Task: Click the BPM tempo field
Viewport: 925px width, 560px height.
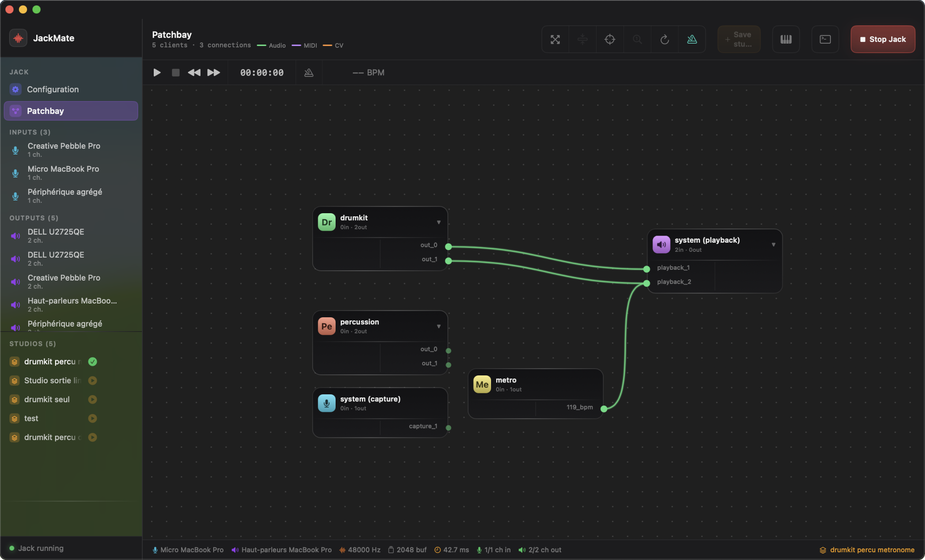Action: coord(368,73)
